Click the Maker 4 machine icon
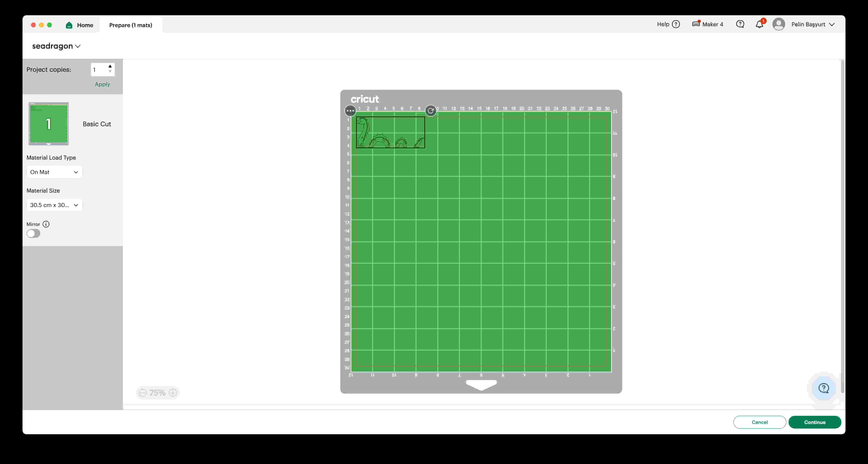Image resolution: width=868 pixels, height=464 pixels. click(x=696, y=24)
